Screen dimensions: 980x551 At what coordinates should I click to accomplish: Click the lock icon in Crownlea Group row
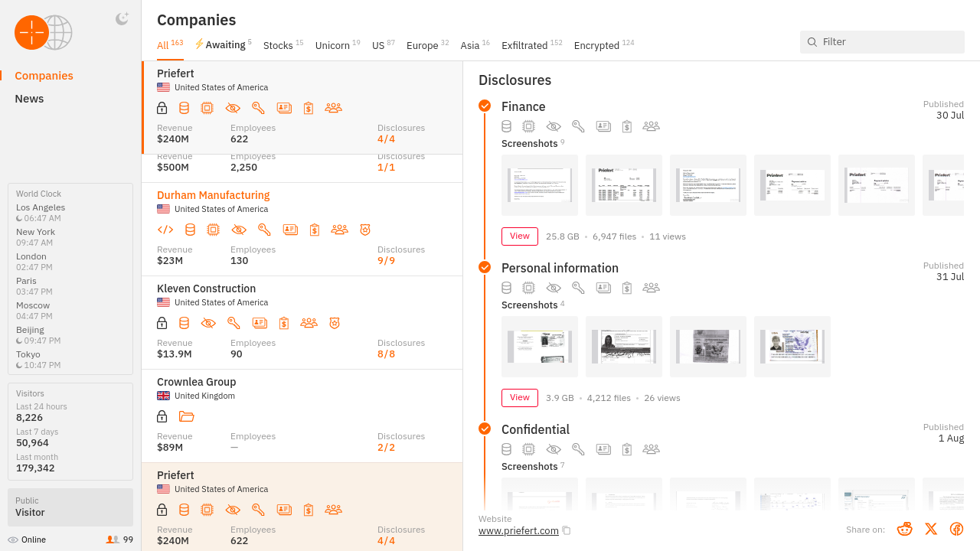[x=162, y=416]
